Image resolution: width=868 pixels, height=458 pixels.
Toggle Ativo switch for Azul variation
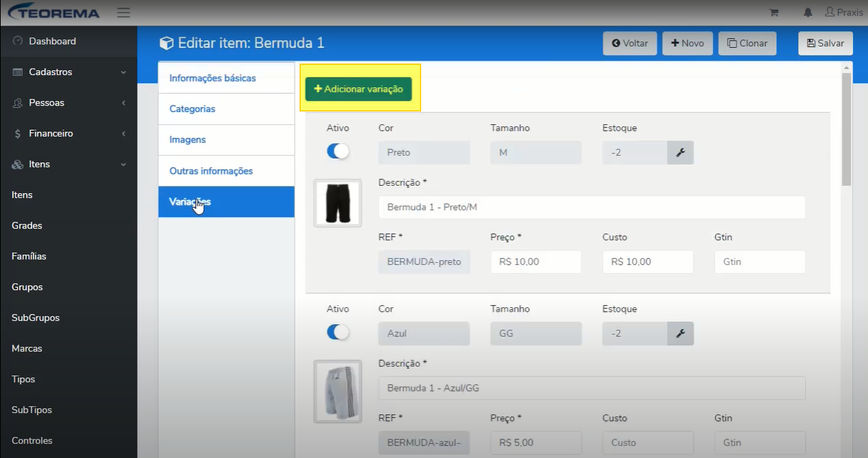(338, 332)
